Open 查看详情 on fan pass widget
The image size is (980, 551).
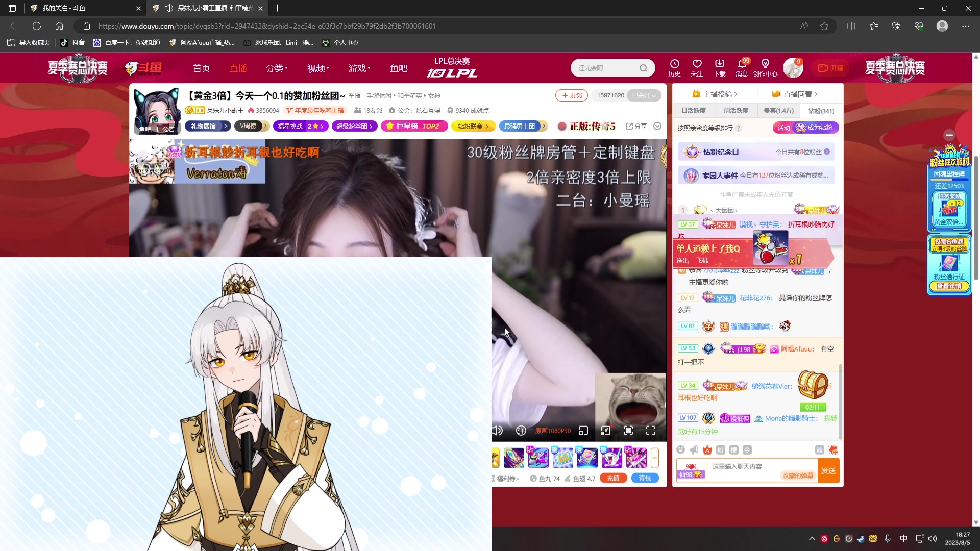pyautogui.click(x=949, y=286)
